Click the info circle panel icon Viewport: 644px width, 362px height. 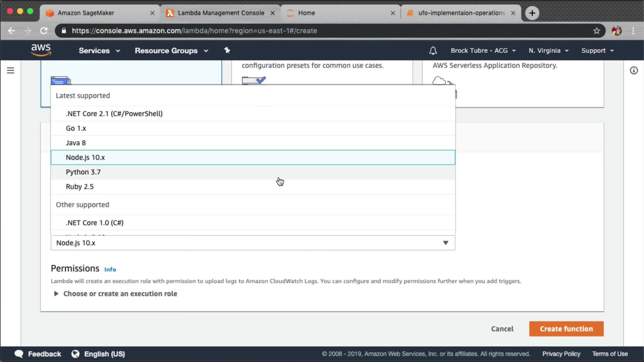coord(634,70)
